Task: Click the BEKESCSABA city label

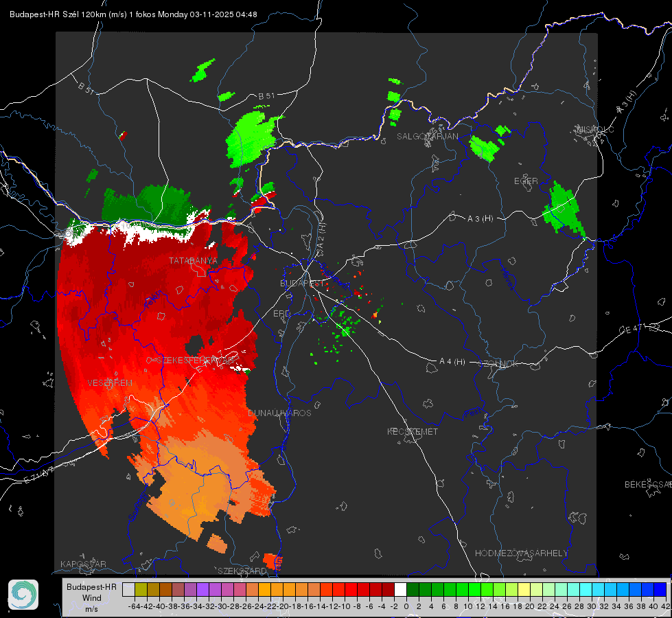Action: point(648,485)
